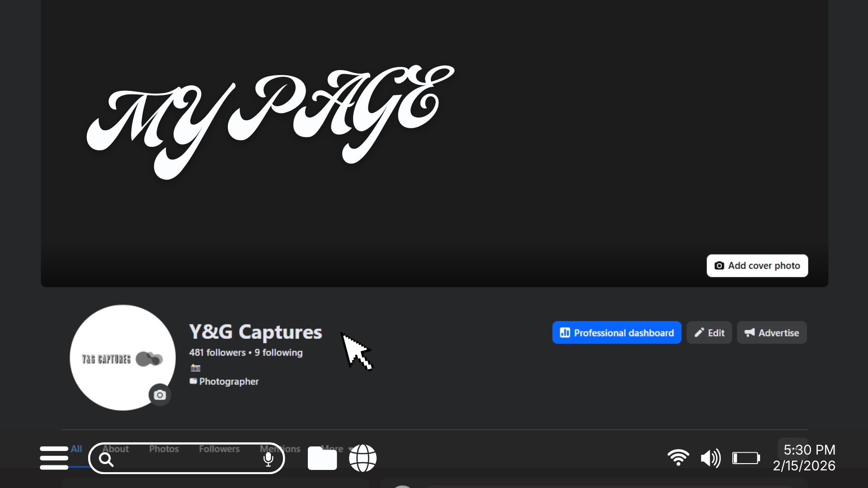Click the Advertise button
The image size is (868, 488).
coord(772,333)
